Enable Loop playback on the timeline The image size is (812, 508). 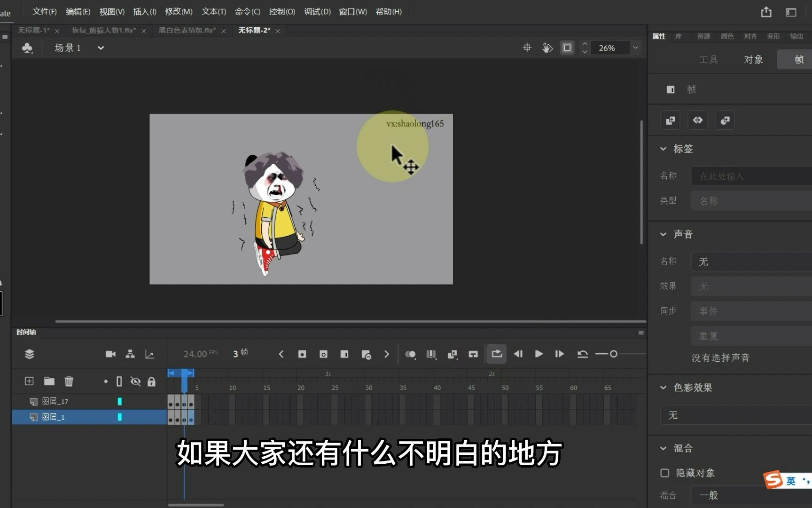coord(496,354)
